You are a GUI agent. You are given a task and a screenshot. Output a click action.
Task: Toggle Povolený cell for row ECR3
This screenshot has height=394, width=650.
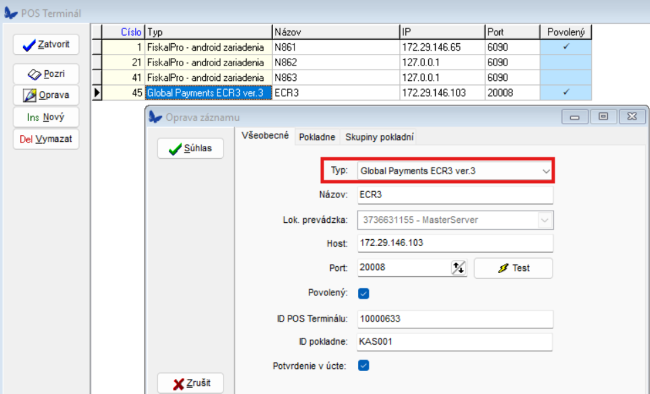tap(566, 92)
